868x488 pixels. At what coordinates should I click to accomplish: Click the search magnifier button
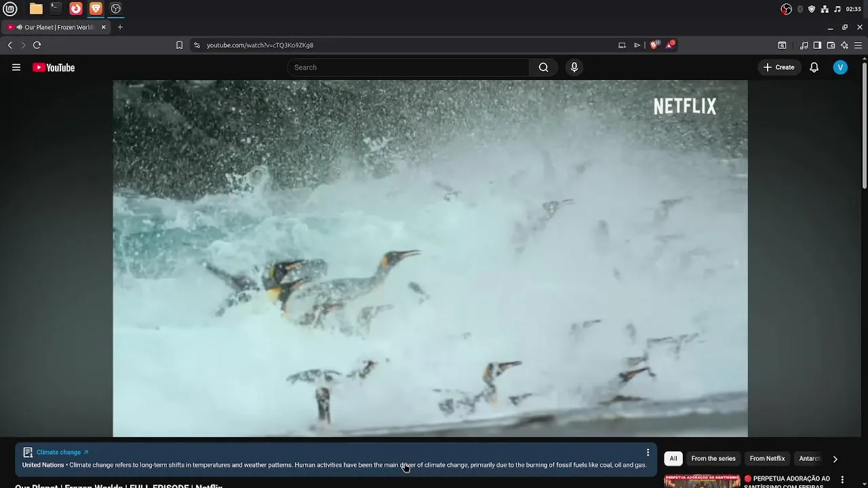[x=543, y=67]
